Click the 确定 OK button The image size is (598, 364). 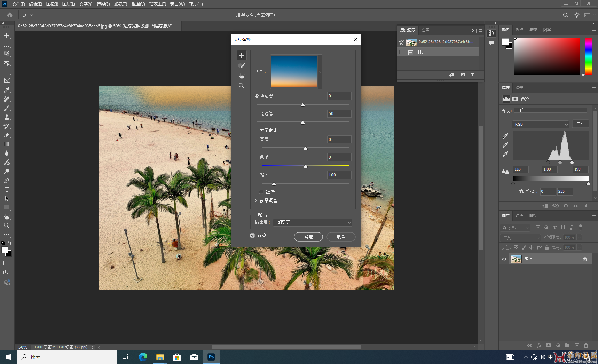308,237
